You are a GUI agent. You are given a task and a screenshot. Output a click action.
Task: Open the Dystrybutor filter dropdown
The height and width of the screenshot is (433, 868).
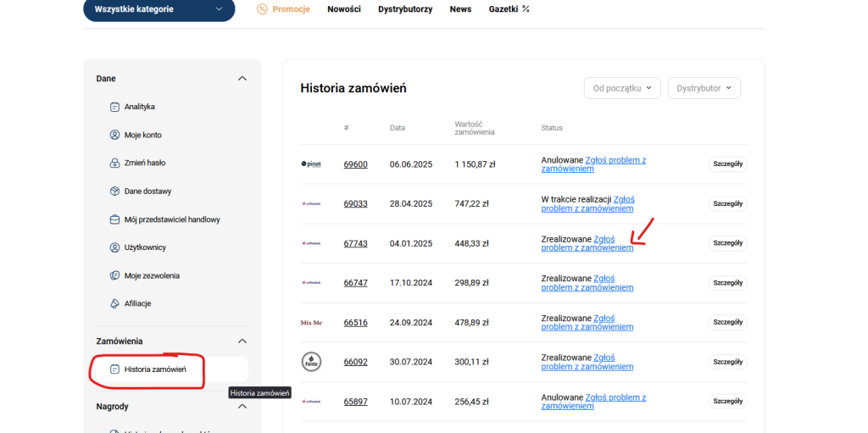(x=704, y=88)
